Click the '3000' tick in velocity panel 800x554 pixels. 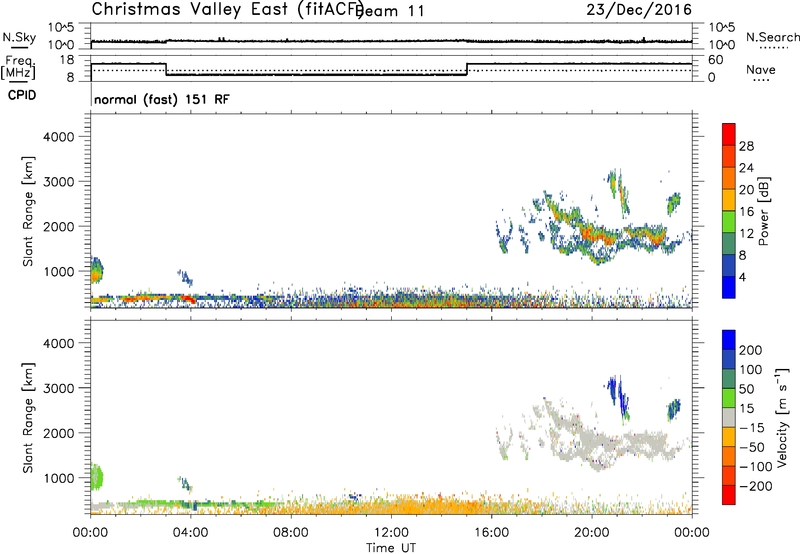point(58,388)
